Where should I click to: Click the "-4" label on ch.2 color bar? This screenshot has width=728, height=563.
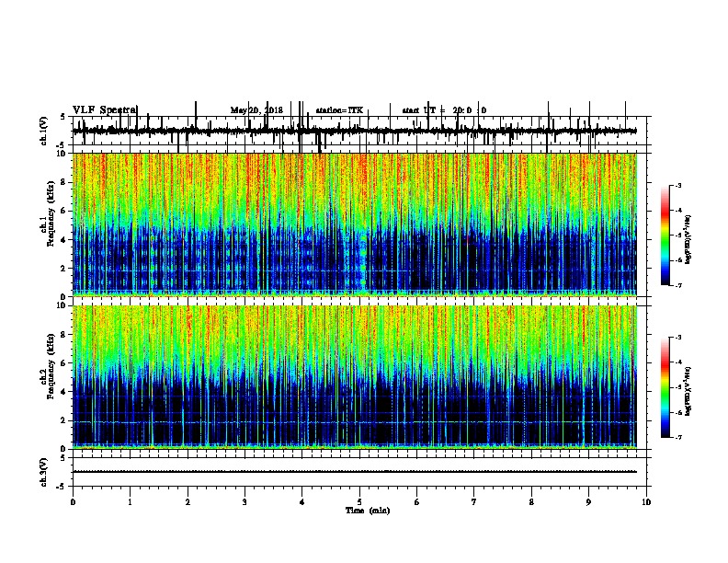coord(678,362)
